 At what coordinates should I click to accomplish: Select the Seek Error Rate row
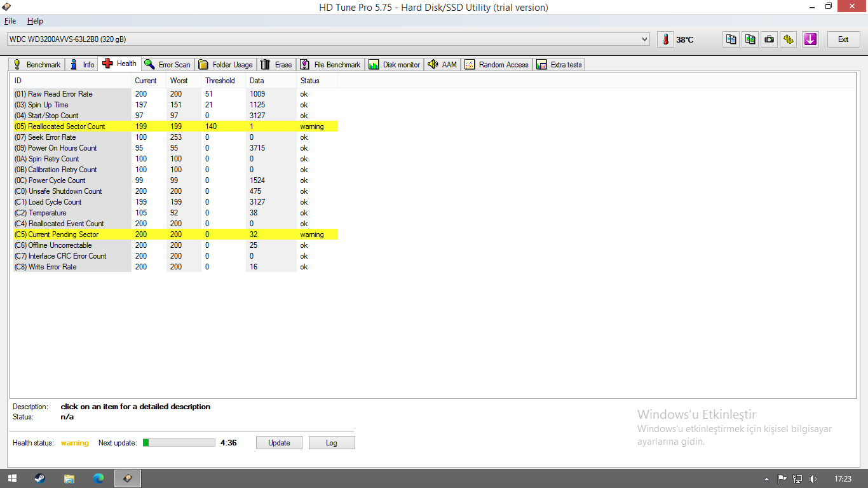[174, 137]
